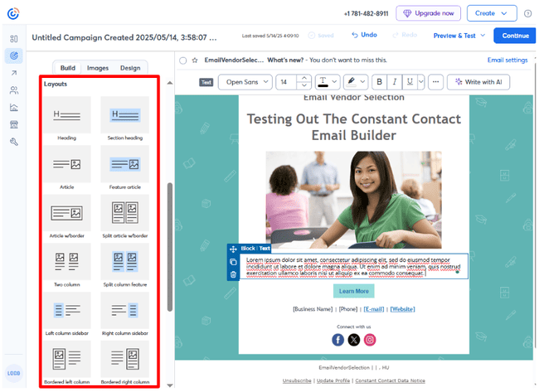Open the campaigns target icon in sidebar
Viewport: 539px width, 392px height.
pos(14,56)
